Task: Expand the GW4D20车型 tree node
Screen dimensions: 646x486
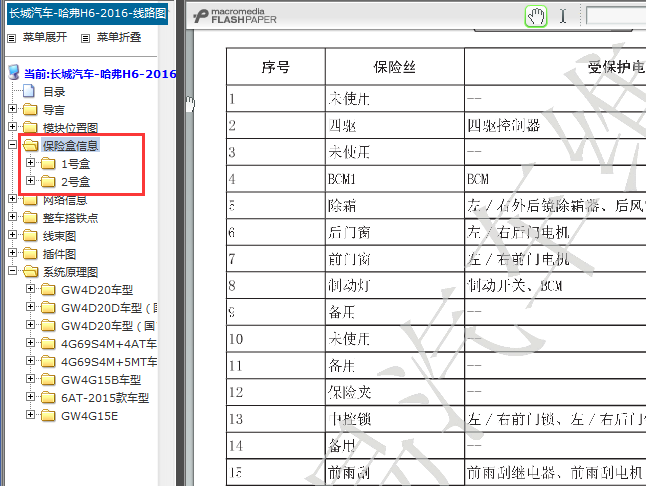Action: 30,289
